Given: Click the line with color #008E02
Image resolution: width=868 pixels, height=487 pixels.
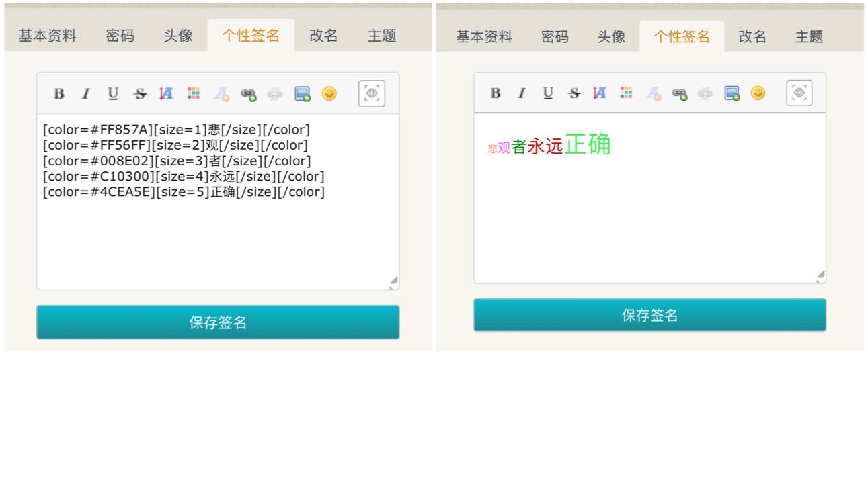Looking at the screenshot, I should (177, 161).
